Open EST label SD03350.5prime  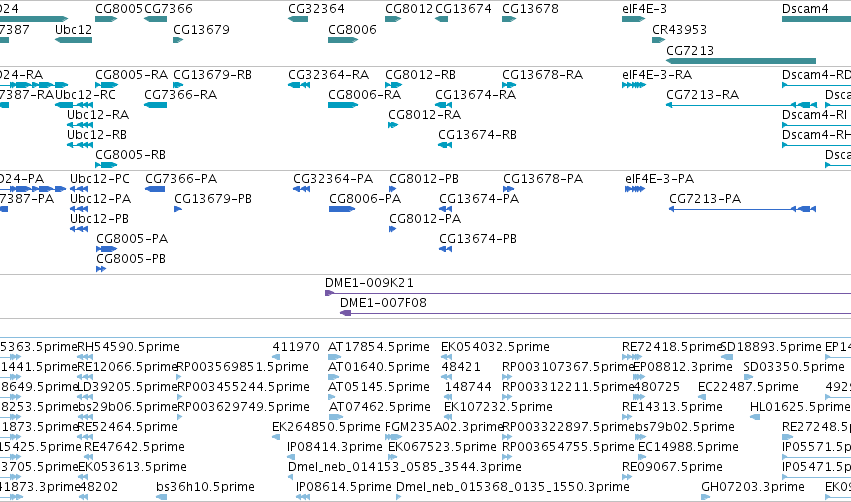click(x=793, y=367)
